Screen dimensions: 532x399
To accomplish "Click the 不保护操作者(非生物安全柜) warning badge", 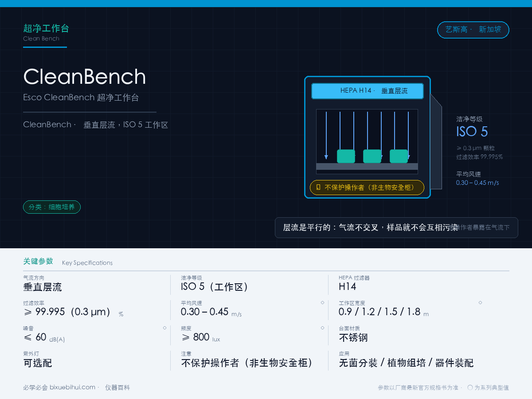I will tap(367, 188).
